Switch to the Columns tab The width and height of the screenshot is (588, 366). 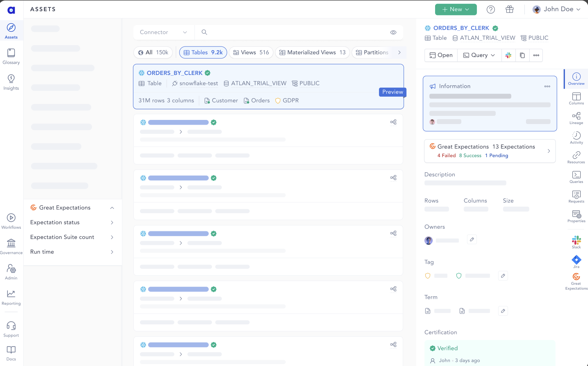(x=576, y=99)
